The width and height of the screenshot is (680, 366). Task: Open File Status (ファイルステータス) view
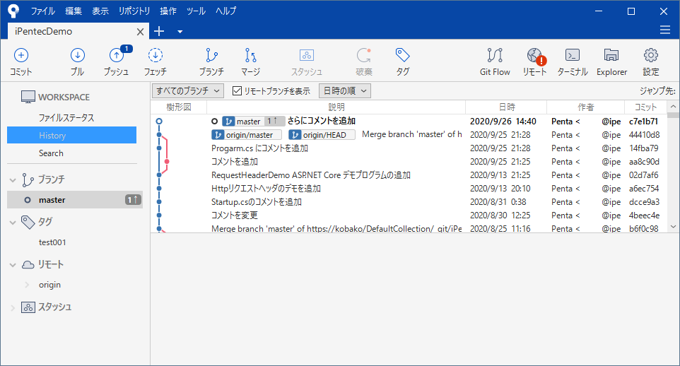tap(66, 118)
